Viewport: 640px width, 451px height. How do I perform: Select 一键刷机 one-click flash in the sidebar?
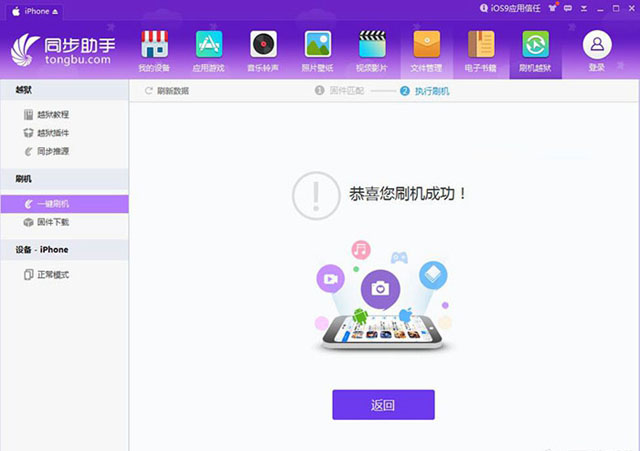[x=64, y=204]
